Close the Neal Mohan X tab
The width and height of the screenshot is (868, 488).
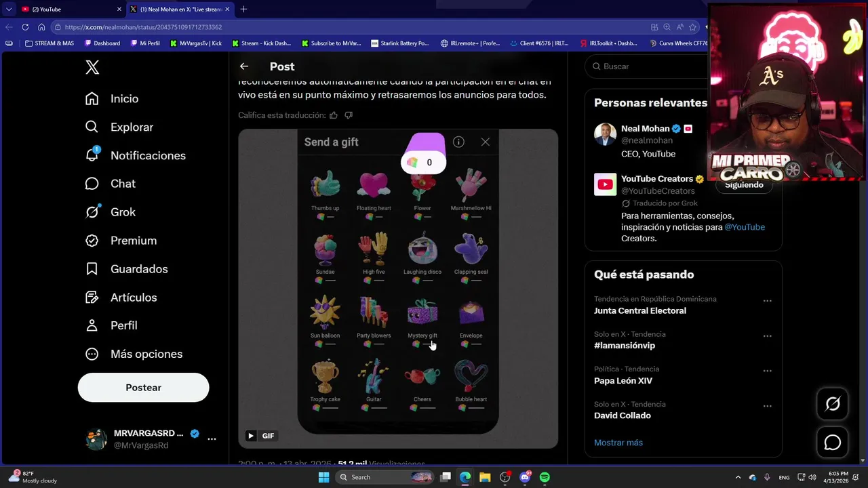tap(227, 9)
